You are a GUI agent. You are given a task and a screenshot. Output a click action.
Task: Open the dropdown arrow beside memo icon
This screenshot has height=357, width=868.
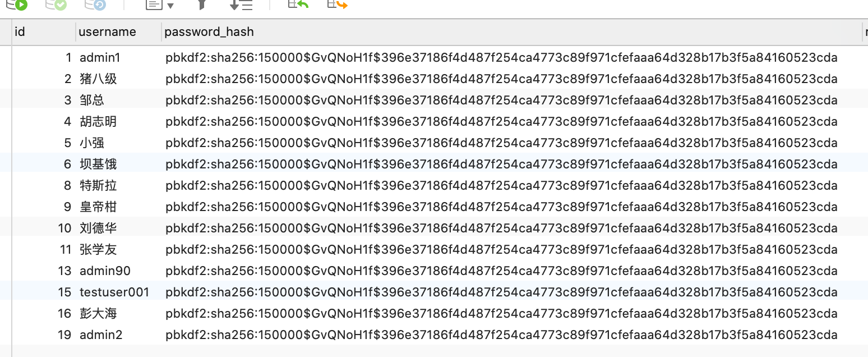(x=170, y=6)
